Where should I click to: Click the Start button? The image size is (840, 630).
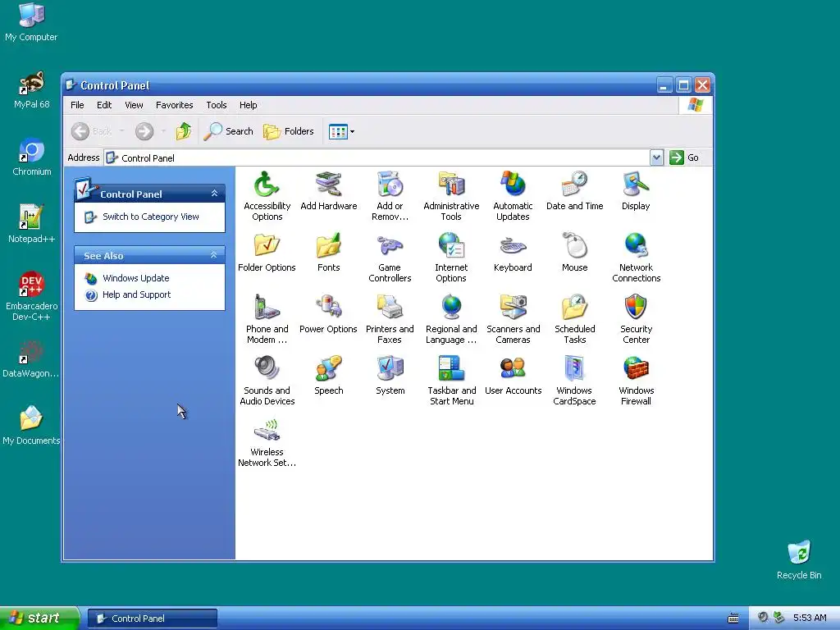(39, 618)
